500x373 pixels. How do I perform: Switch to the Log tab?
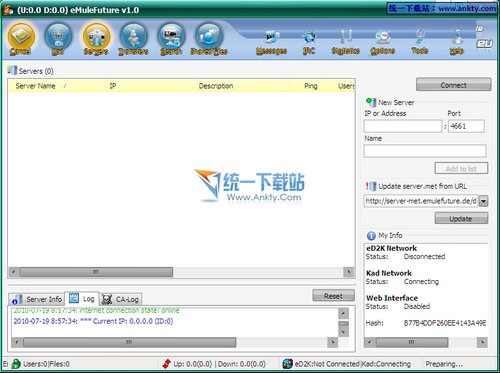click(82, 298)
